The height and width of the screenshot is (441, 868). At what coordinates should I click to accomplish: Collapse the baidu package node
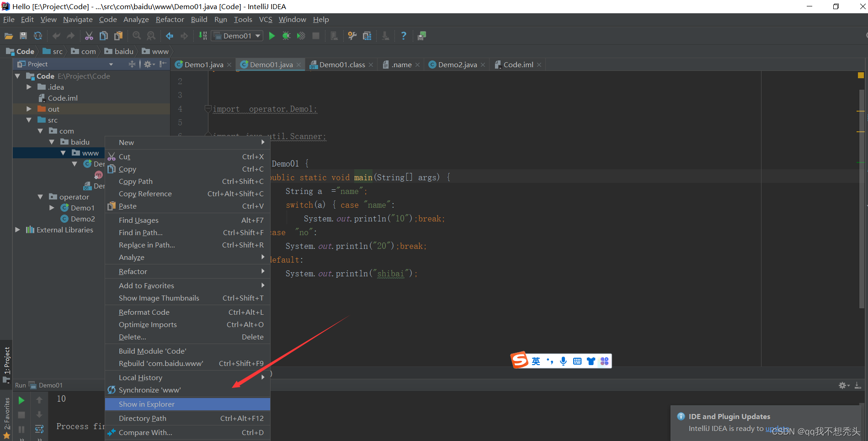(52, 142)
